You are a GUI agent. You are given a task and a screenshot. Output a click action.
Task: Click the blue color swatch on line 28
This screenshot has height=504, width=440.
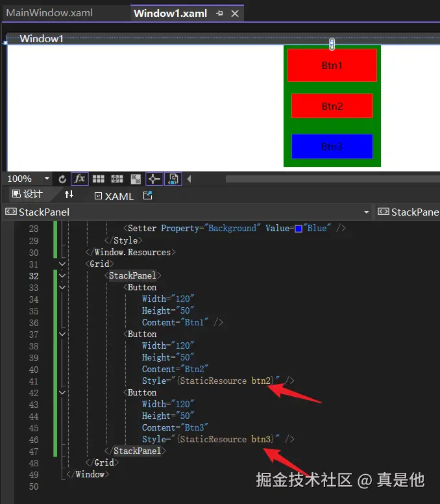coord(299,229)
